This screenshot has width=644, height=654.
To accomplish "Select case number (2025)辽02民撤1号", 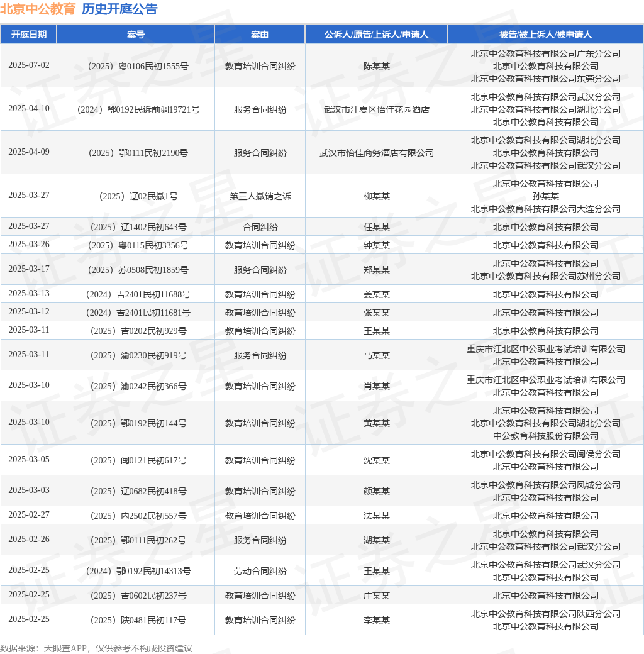I will pyautogui.click(x=136, y=196).
